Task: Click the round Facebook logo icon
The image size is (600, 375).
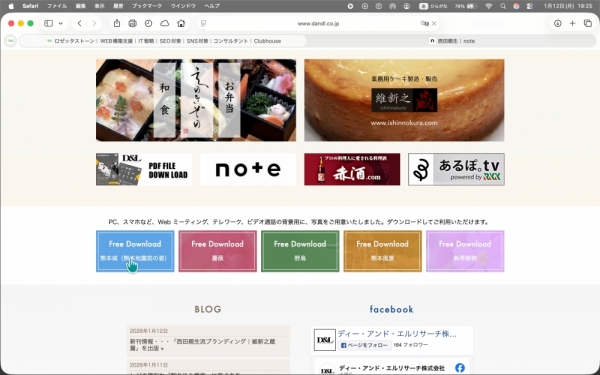Action: 460,368
